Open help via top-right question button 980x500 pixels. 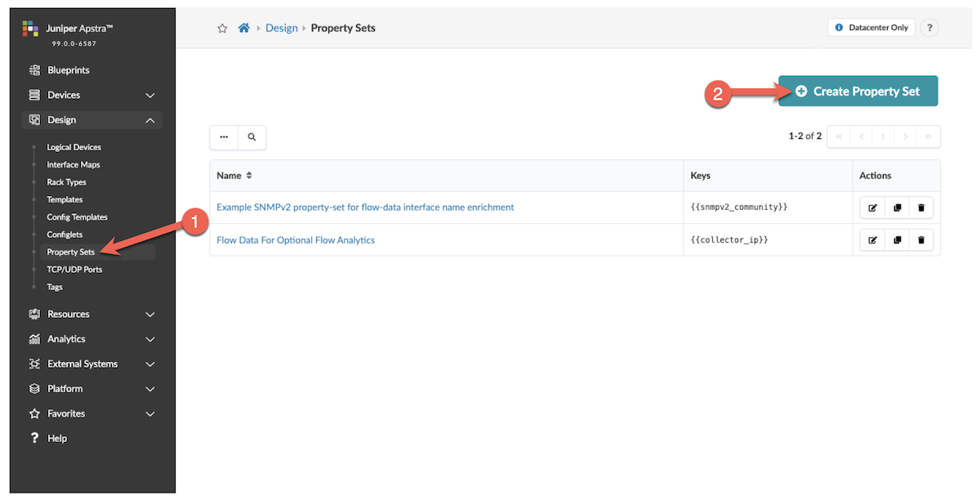(929, 28)
